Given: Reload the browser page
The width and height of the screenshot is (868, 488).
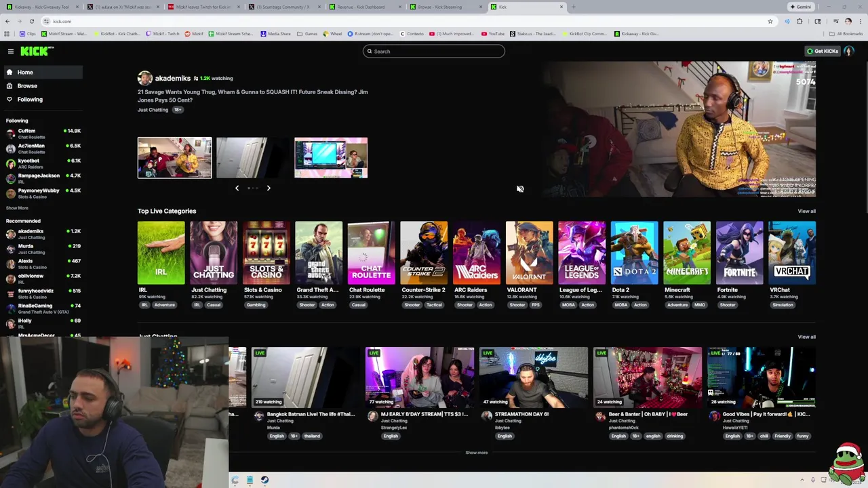Looking at the screenshot, I should tap(31, 21).
